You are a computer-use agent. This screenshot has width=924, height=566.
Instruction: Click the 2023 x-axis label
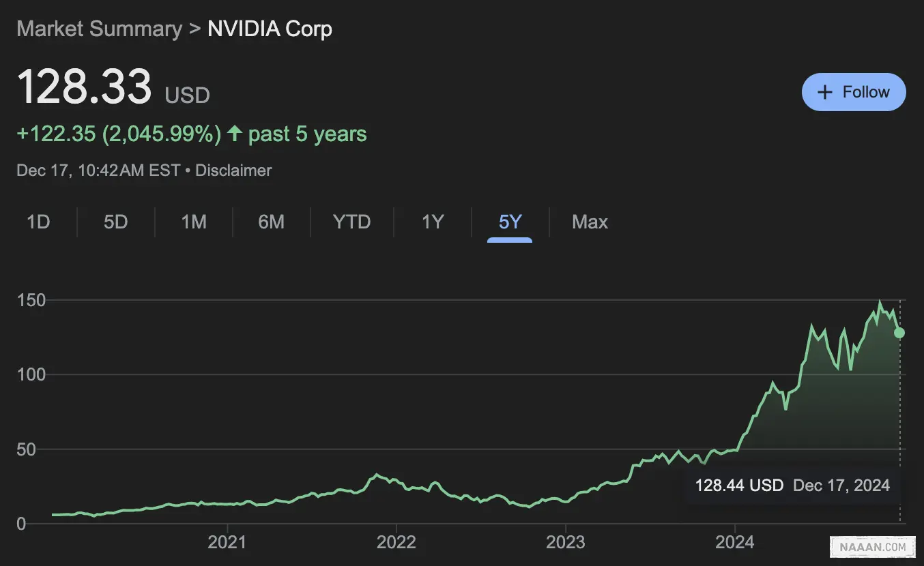point(566,542)
